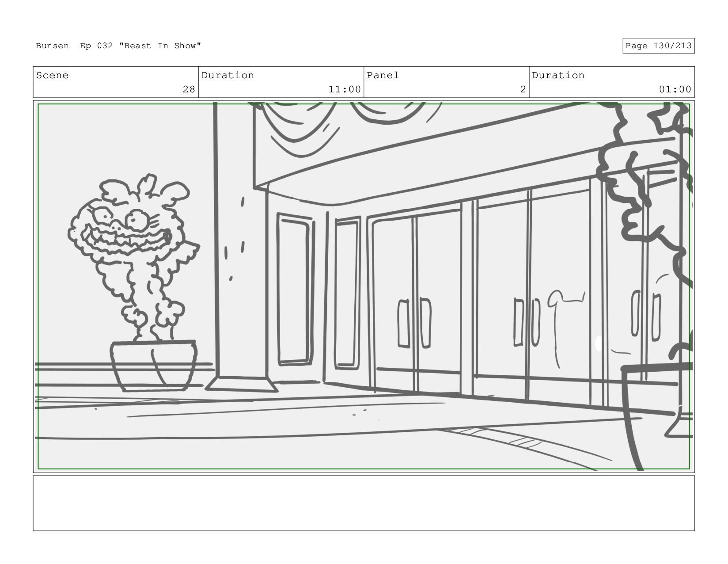Screen dimensions: 728x564
Task: Click the Panel label
Action: (383, 76)
